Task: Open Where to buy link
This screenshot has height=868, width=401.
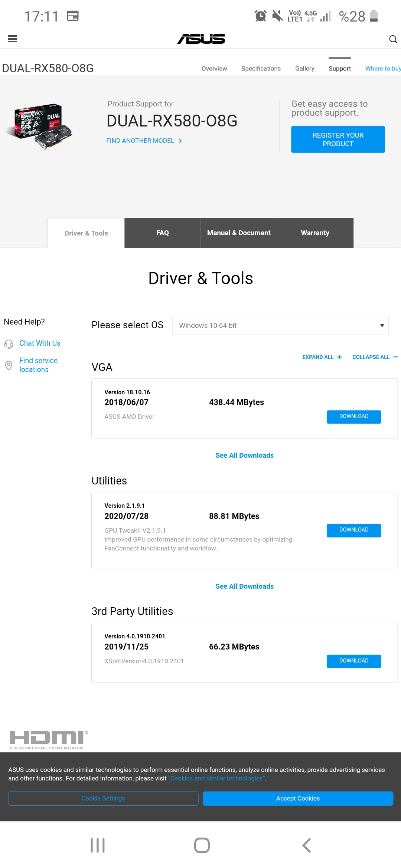Action: (x=383, y=69)
